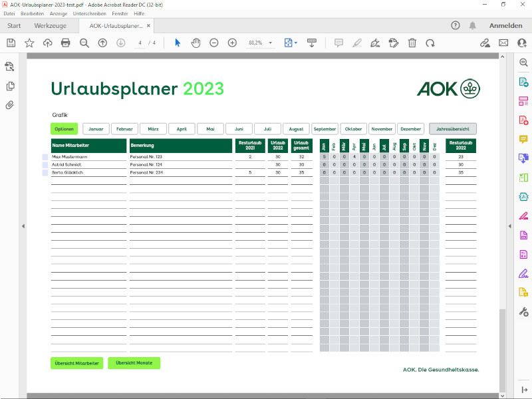
Task: Click the Jahresübersicht button
Action: [x=453, y=129]
